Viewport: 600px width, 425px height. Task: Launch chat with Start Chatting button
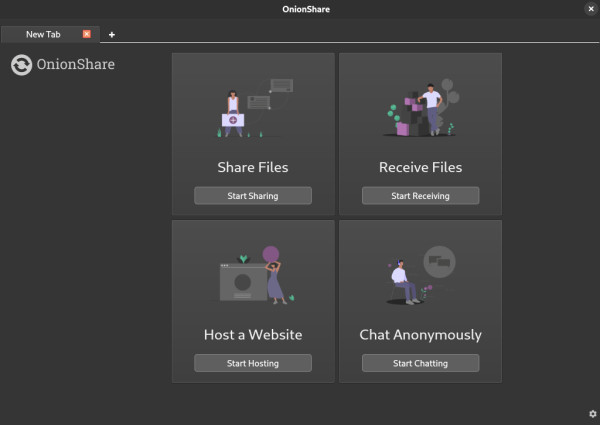pos(420,363)
